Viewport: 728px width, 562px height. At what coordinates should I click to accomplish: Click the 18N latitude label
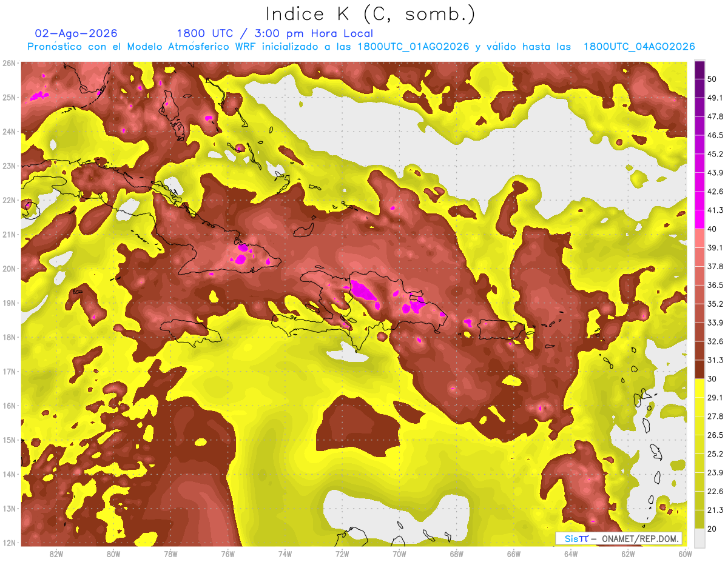pos(8,337)
